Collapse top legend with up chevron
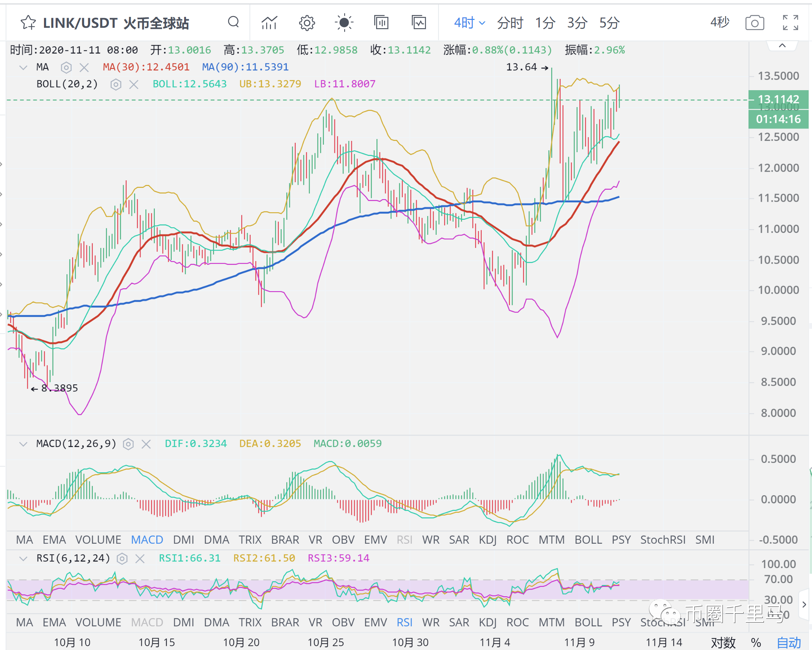Viewport: 812px width, 650px height. coord(782,45)
